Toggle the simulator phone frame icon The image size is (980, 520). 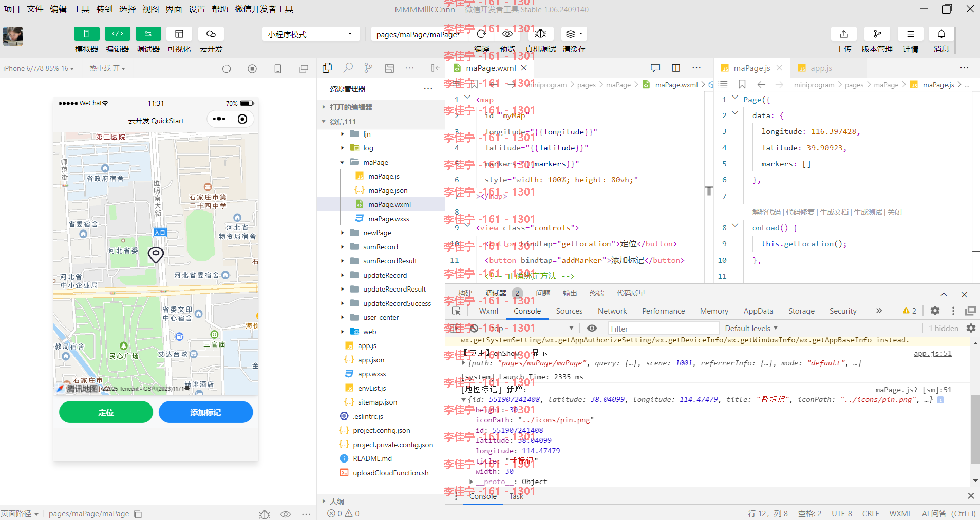[x=278, y=69]
